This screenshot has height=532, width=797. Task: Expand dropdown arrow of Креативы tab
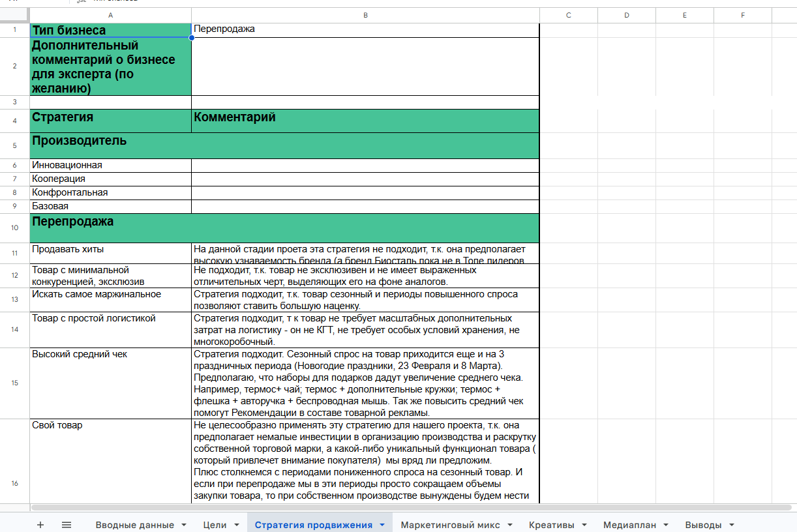(584, 525)
